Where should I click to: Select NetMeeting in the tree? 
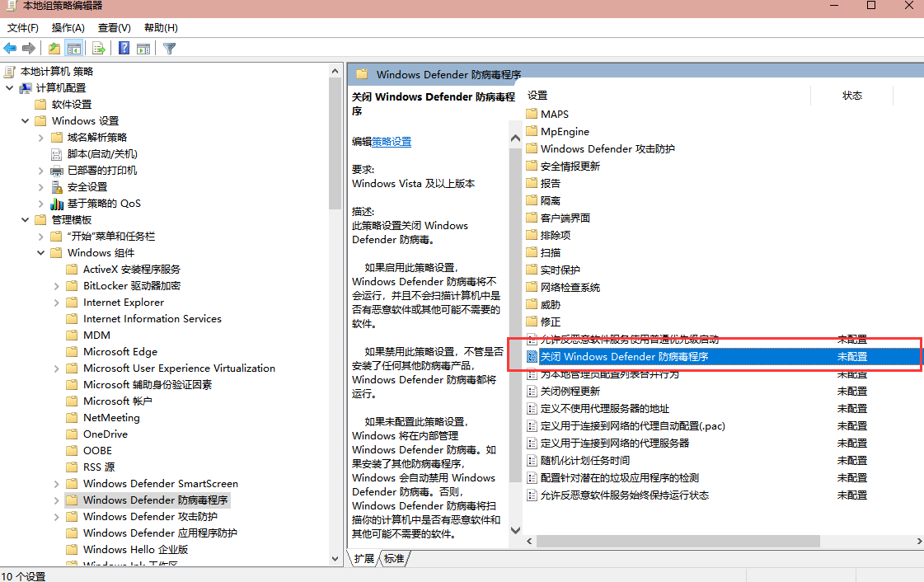(x=111, y=418)
